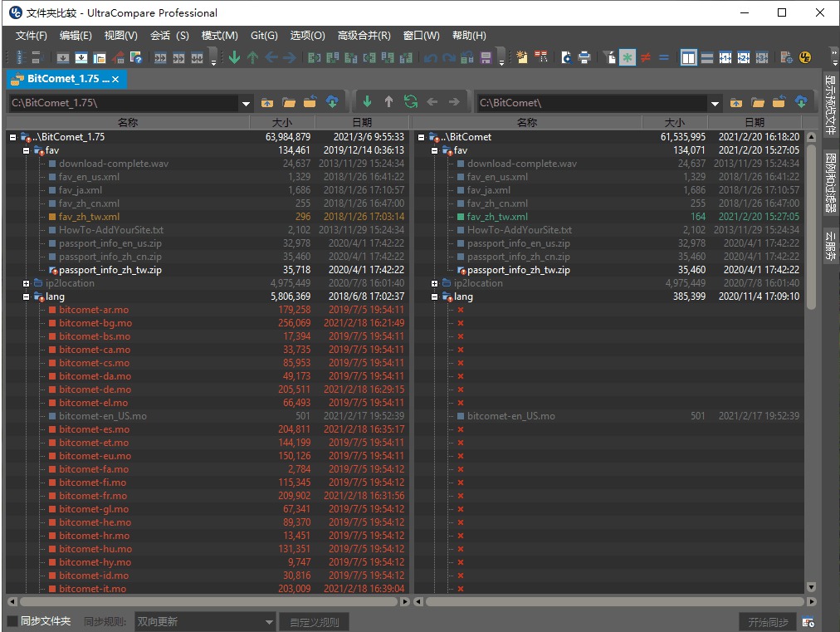Viewport: 840px width, 632px height.
Task: Click the sync settings icon at bottom right
Action: (808, 622)
